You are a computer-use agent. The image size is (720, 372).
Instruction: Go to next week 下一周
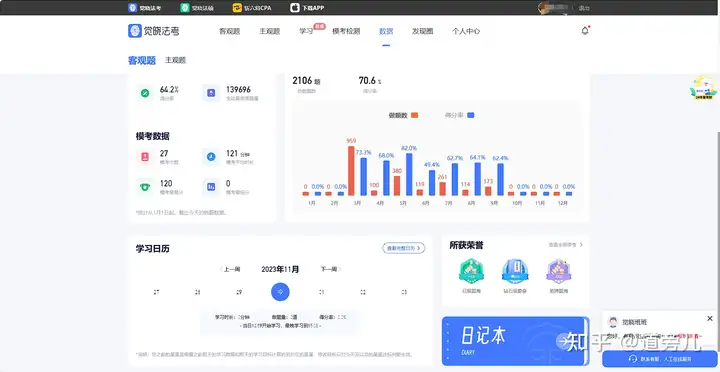pos(331,269)
